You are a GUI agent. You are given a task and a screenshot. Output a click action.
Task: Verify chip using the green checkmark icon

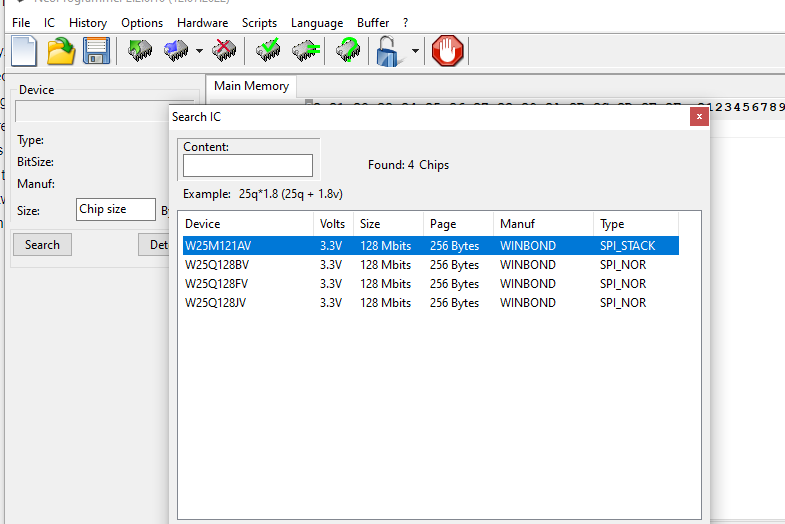(268, 50)
